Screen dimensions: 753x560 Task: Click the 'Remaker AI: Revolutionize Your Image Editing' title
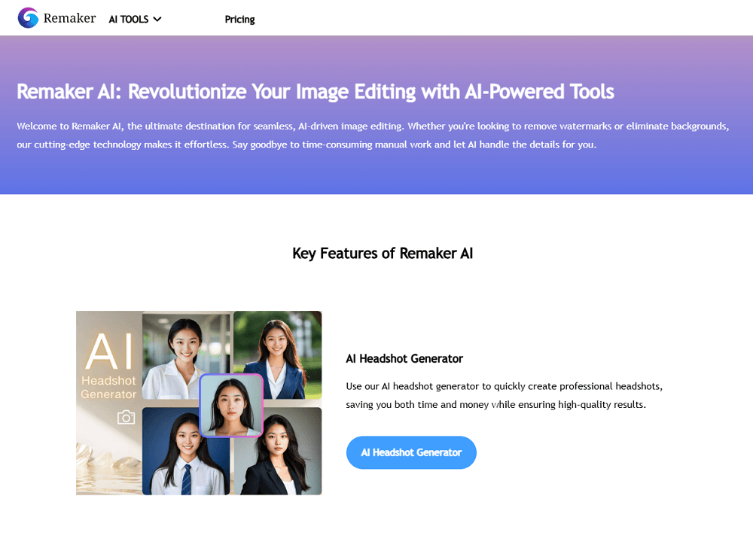coord(316,92)
